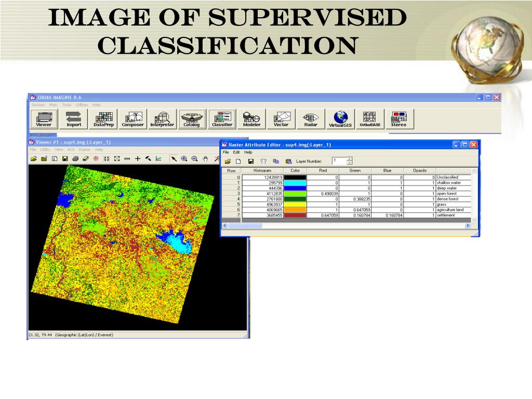The image size is (532, 399).
Task: Open the AOI menu in Viewer
Action: (71, 150)
